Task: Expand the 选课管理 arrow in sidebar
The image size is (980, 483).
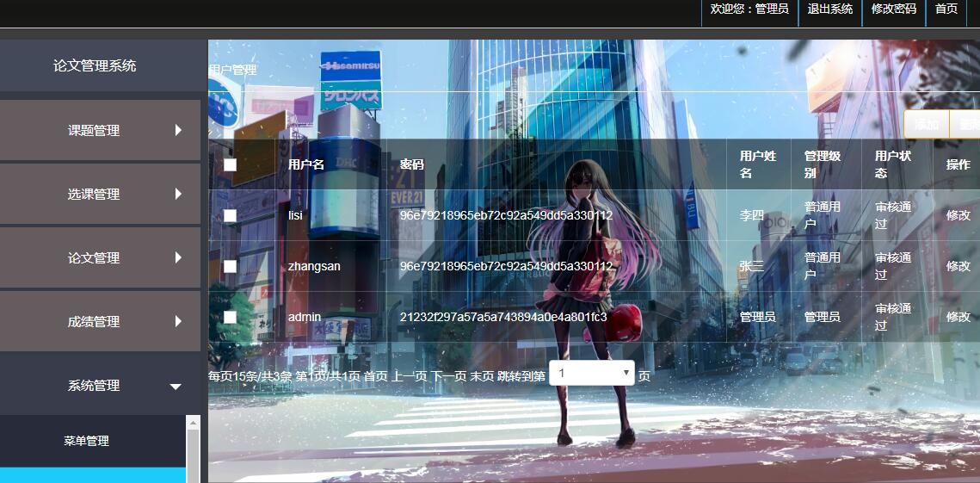Action: click(x=178, y=194)
